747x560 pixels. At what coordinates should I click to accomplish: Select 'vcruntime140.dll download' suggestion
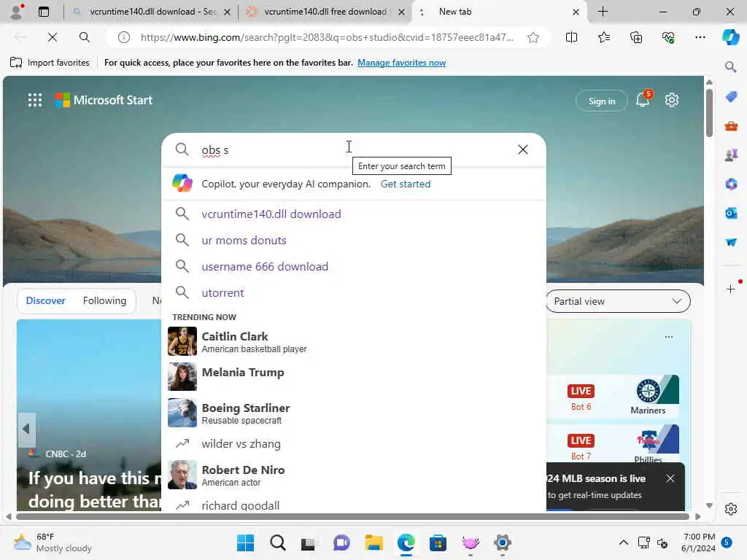354,214
